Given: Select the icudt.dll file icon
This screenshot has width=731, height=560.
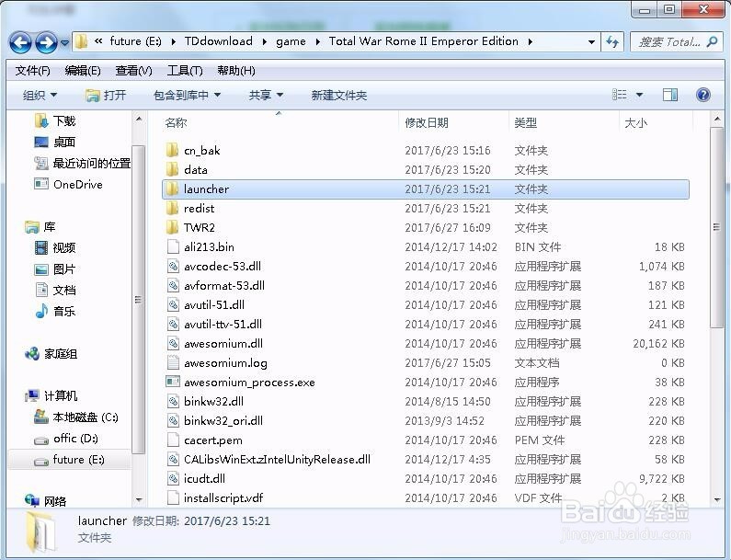Looking at the screenshot, I should [x=173, y=478].
